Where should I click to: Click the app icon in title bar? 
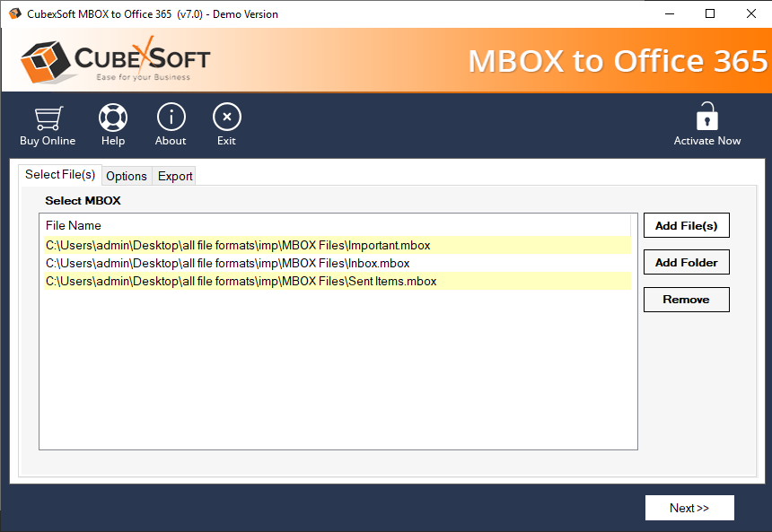pyautogui.click(x=14, y=13)
